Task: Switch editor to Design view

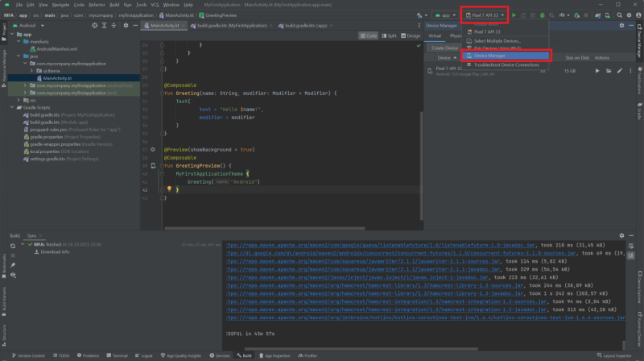Action: (411, 35)
